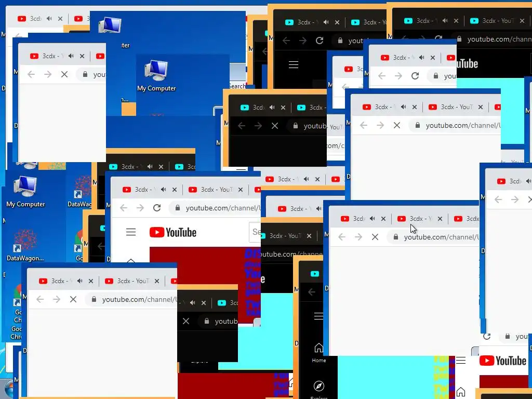532x399 pixels.
Task: Stop loading in the middle dark window
Action: 275,126
